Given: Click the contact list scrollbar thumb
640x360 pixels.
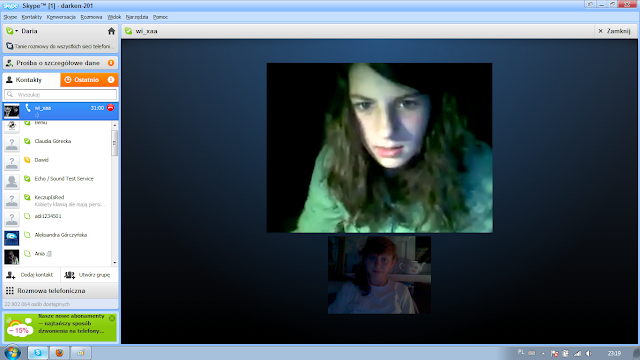Looking at the screenshot, I should pos(115,143).
